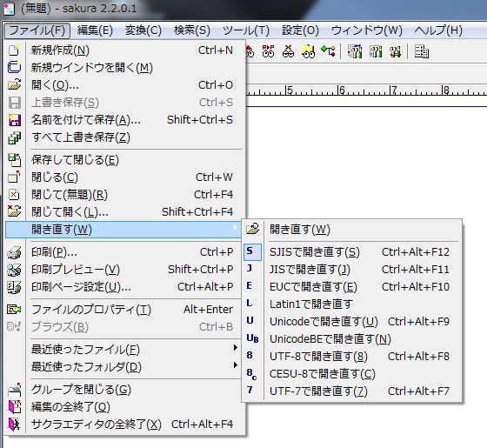Viewport: 487px width, 448px height.
Task: Click the S encoding icon for SJIS
Action: tap(252, 252)
